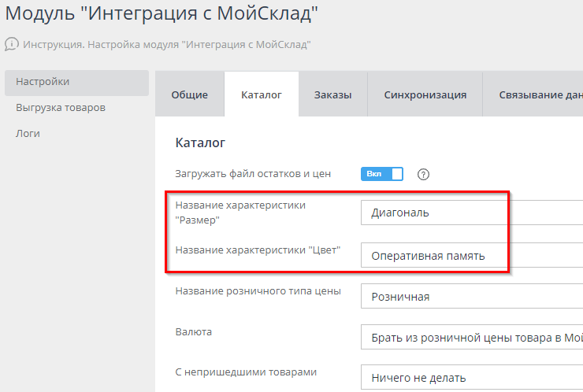The height and width of the screenshot is (392, 583).
Task: Click the "Название розничного типа цены" label
Action: click(x=258, y=290)
